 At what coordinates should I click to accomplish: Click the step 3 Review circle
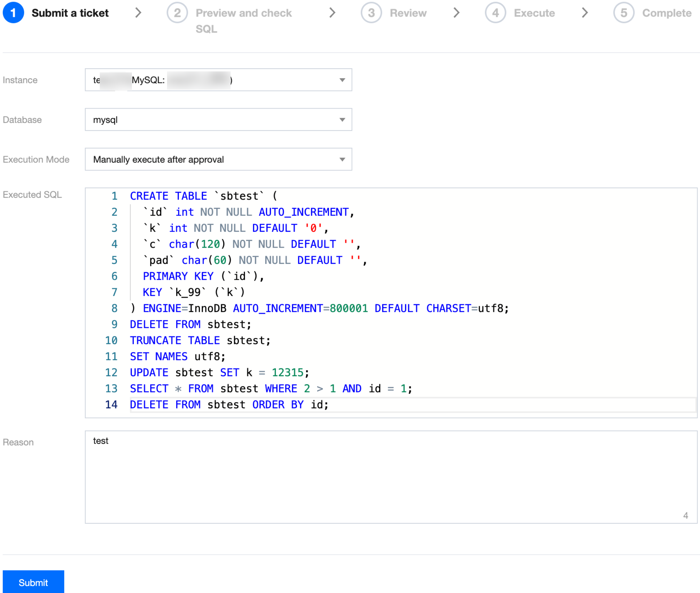371,13
